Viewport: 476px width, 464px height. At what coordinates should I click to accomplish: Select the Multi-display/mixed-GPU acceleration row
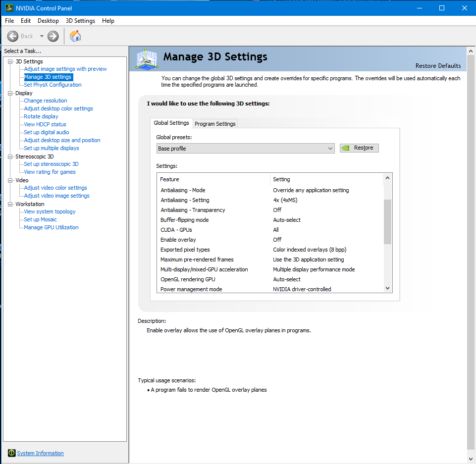point(270,269)
